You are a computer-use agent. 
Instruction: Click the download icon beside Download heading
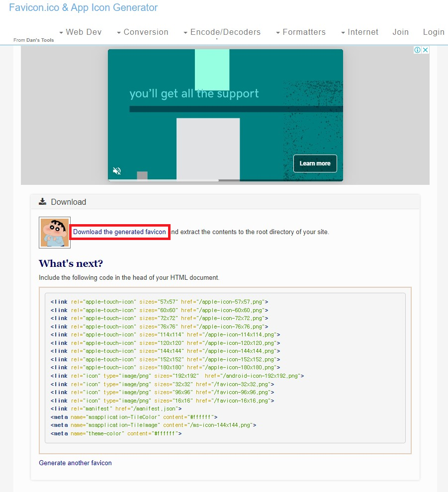click(42, 201)
